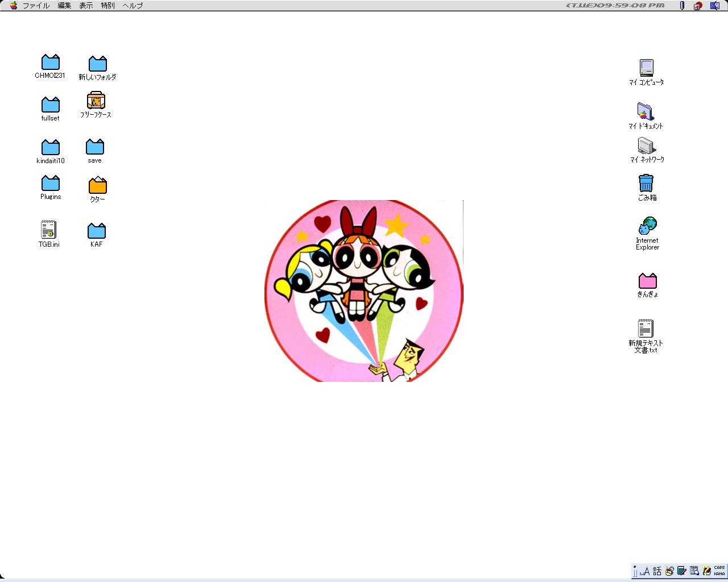This screenshot has height=582, width=728.
Task: Select the pink きんぎょ folder
Action: [x=647, y=285]
